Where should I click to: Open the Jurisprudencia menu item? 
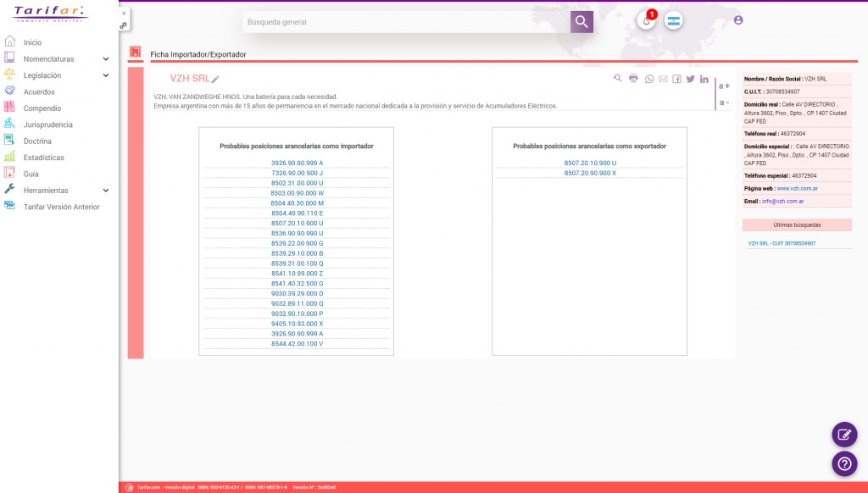pyautogui.click(x=47, y=125)
